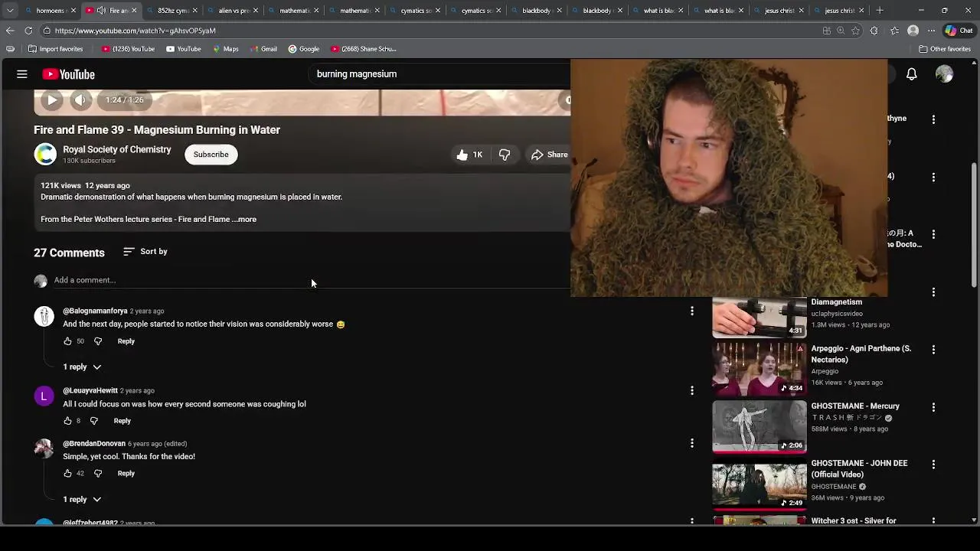Screen dimensions: 980x551
Task: Open a new browser tab
Action: click(880, 11)
